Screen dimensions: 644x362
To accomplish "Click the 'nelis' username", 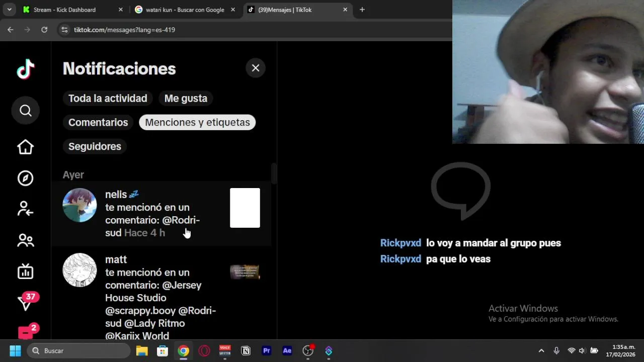I will [x=116, y=195].
